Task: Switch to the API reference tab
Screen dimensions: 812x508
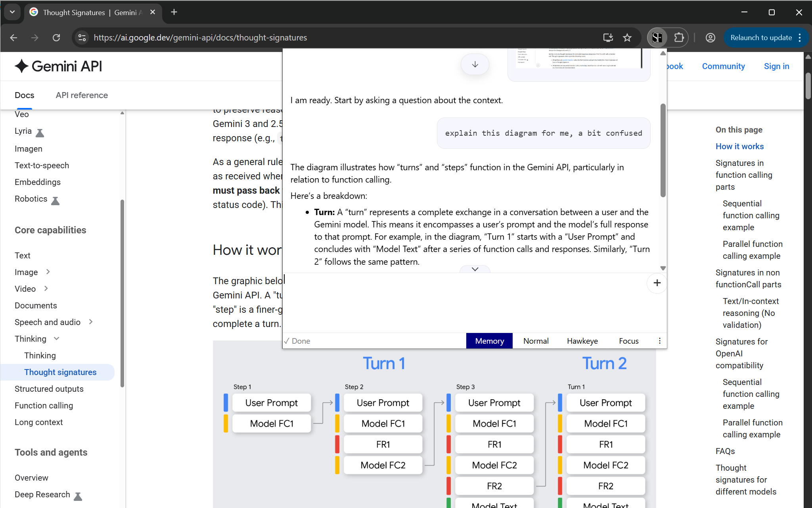Action: click(82, 95)
